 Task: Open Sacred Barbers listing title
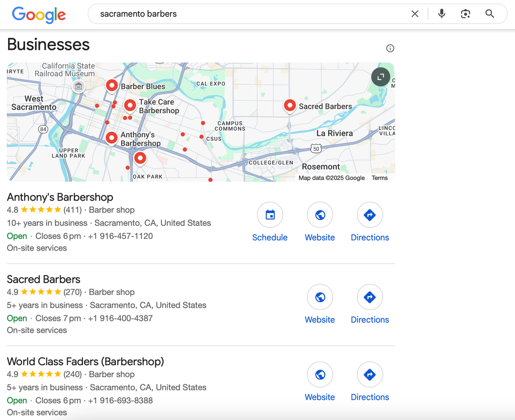44,279
